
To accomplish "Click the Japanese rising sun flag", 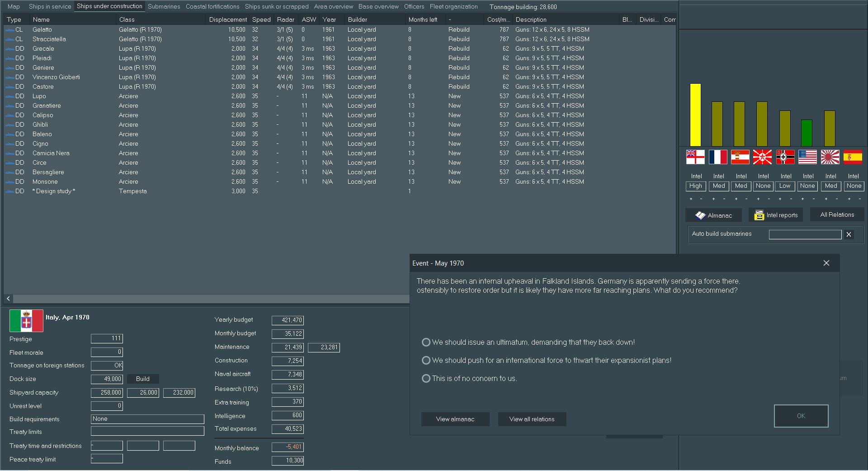I will point(830,157).
